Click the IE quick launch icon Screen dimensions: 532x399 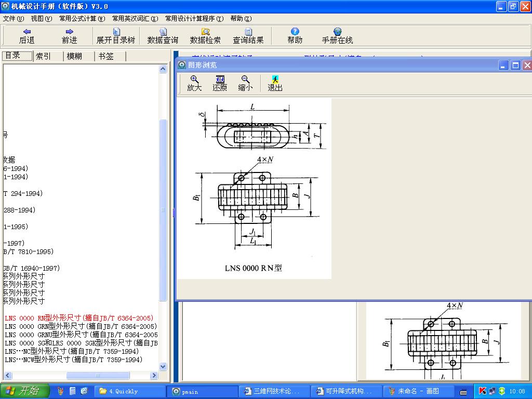click(84, 391)
